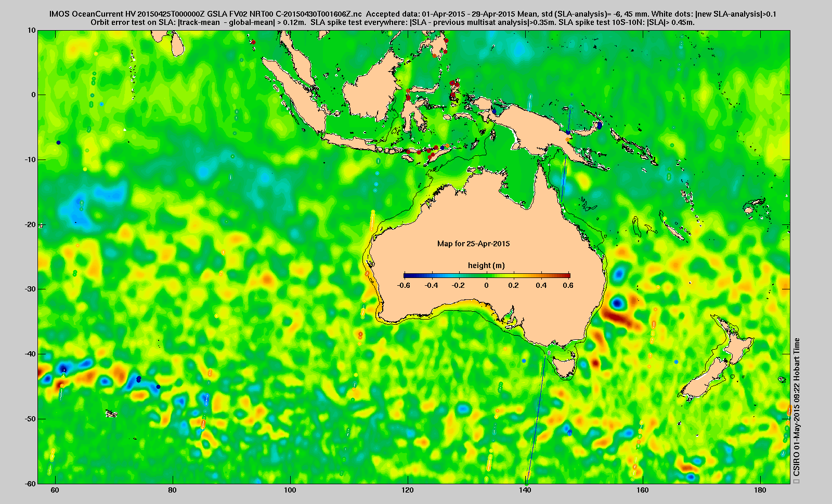Click the vertical CSIRO Hobart Time timestamp
This screenshot has width=832, height=504.
click(797, 407)
